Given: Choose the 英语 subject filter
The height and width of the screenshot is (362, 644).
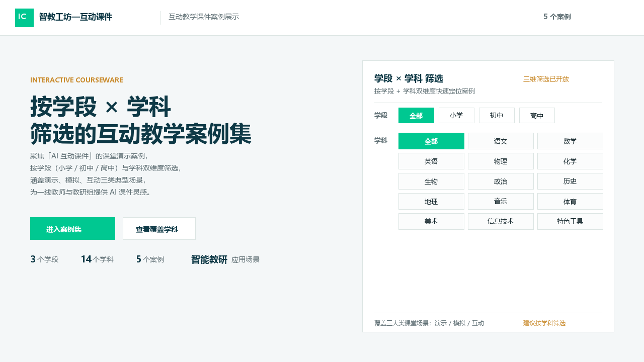Looking at the screenshot, I should pos(431,161).
